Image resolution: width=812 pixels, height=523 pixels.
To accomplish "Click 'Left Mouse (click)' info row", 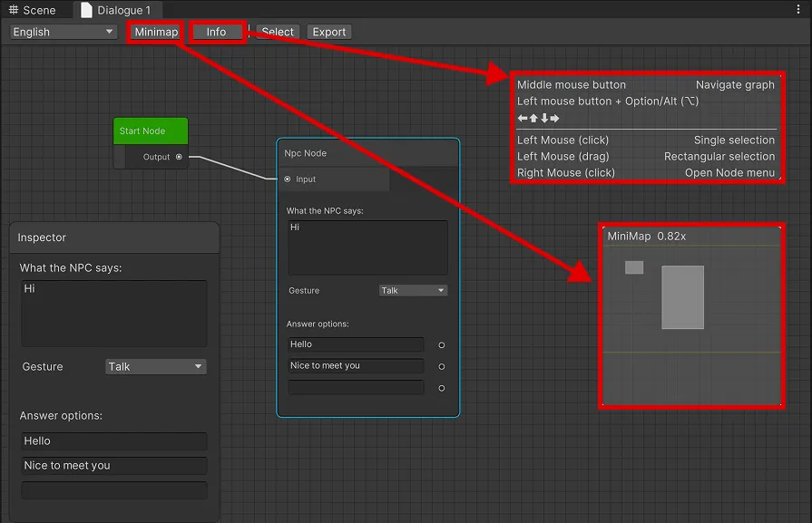I will (x=563, y=140).
